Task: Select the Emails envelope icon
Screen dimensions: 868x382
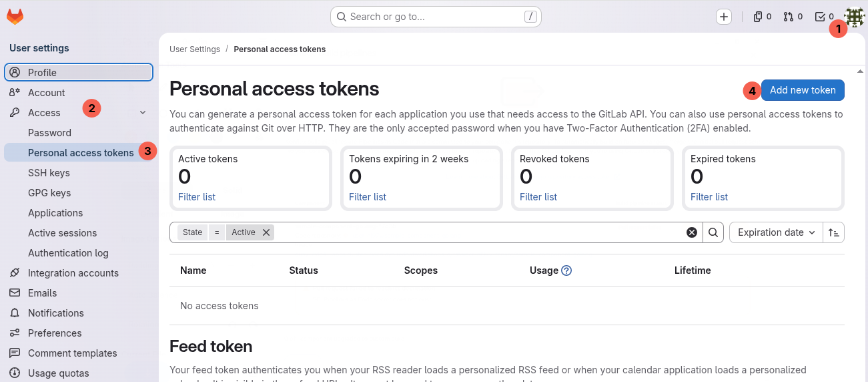Action: [x=15, y=293]
